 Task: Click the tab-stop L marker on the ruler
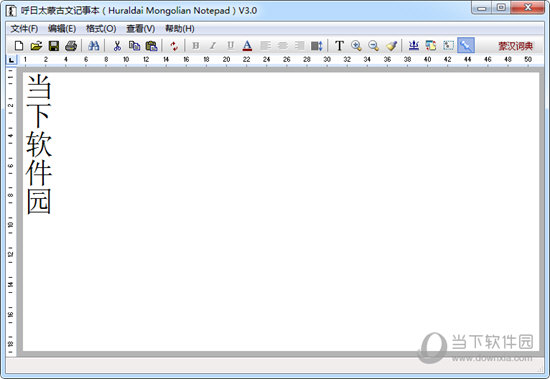point(12,60)
